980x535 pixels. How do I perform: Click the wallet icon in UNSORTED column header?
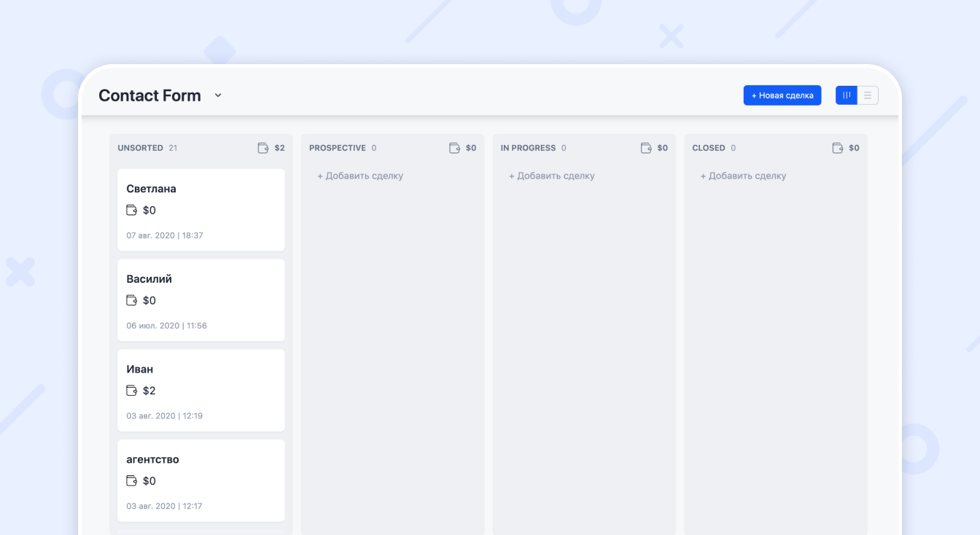[x=262, y=147]
